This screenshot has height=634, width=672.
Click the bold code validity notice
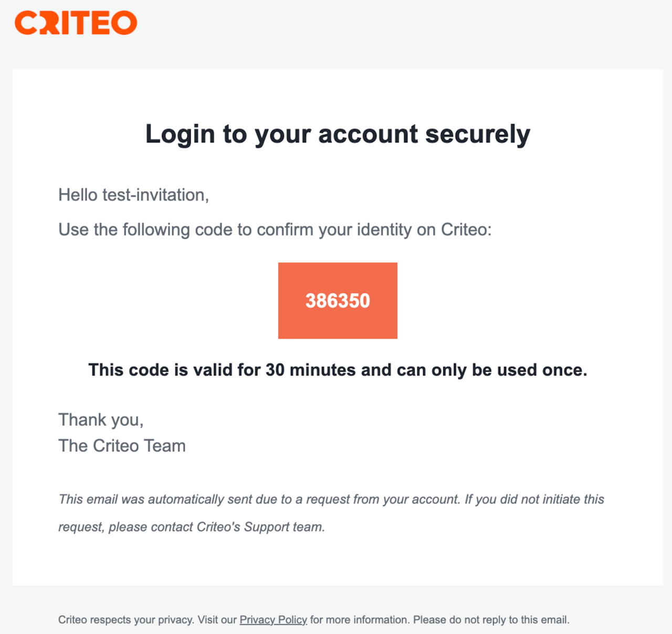coord(338,370)
